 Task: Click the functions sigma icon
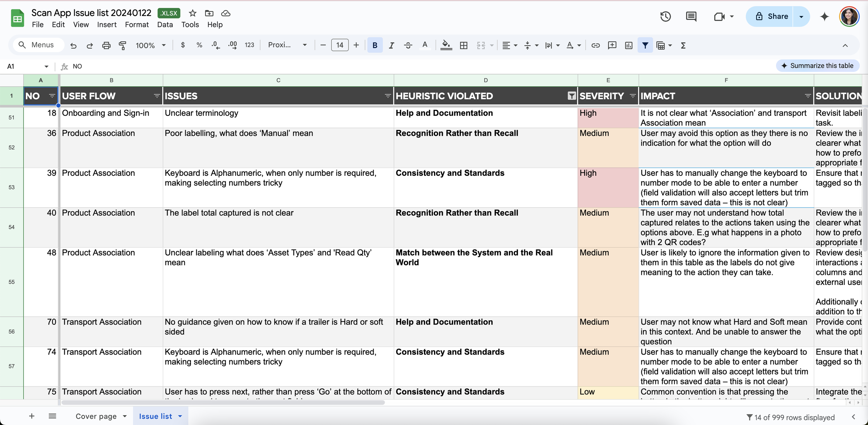coord(683,45)
